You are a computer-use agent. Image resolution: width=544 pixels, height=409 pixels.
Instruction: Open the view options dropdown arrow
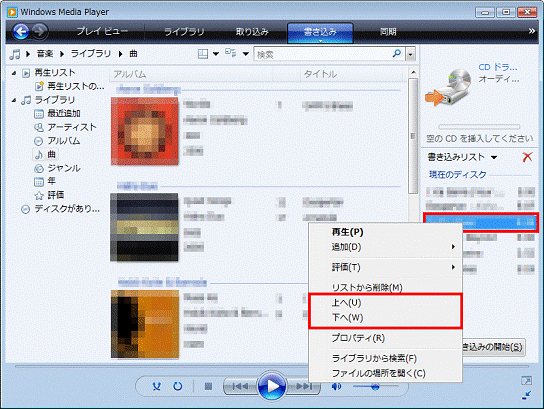pyautogui.click(x=246, y=54)
